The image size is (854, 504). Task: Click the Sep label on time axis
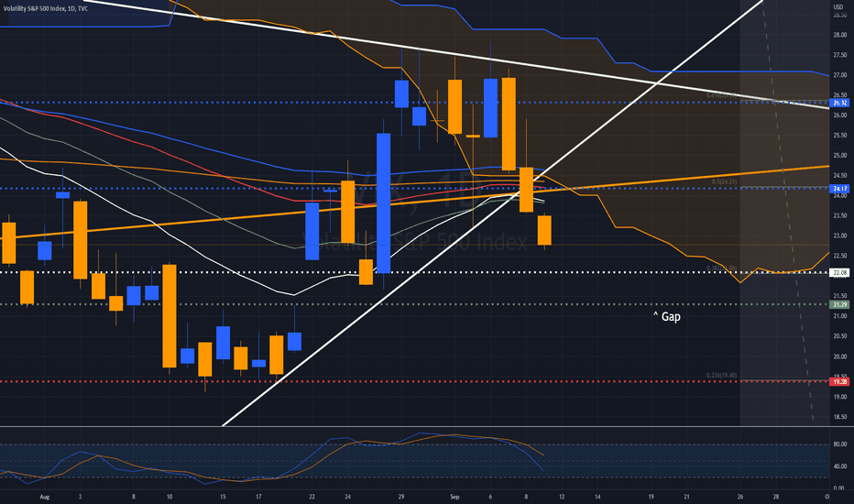click(454, 497)
